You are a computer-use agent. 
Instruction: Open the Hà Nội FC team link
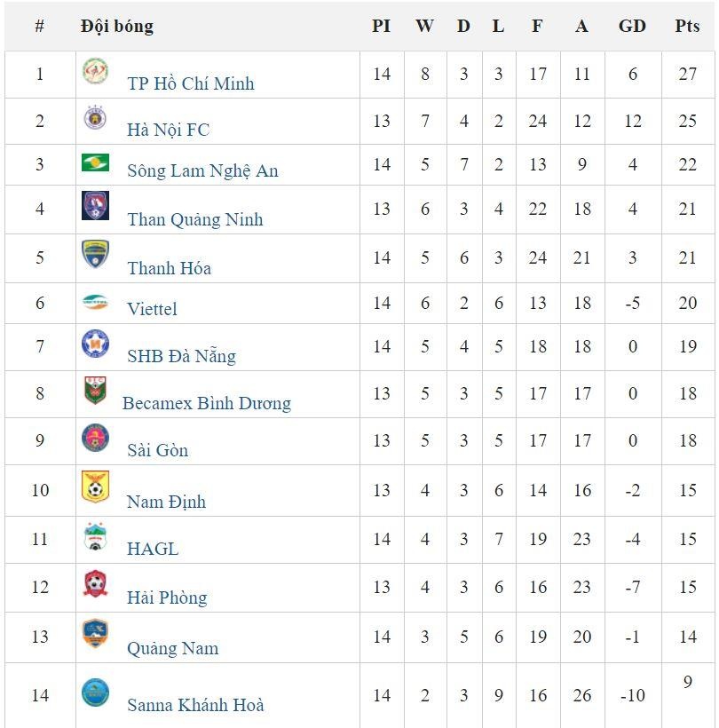point(169,130)
